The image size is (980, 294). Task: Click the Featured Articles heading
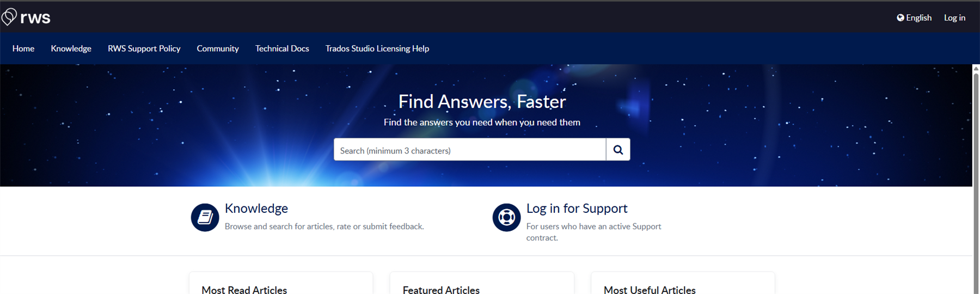point(441,290)
